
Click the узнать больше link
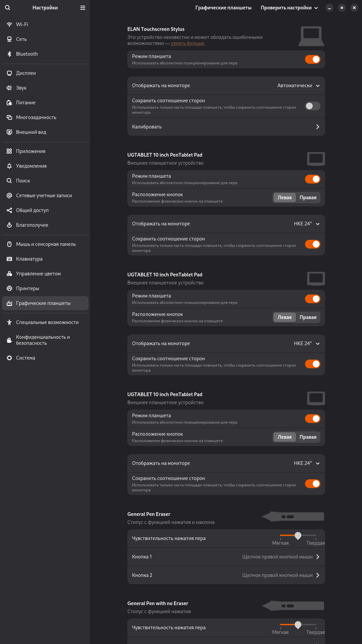coord(187,43)
